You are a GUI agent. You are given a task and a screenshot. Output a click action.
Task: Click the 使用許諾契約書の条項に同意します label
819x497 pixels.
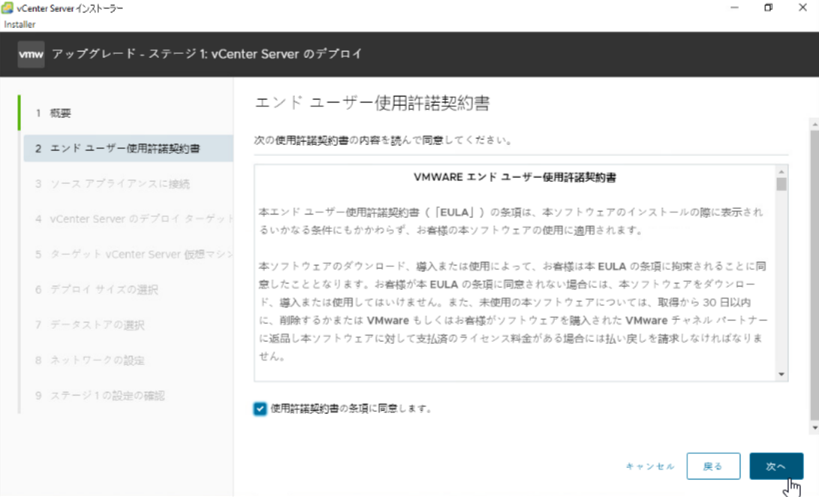[352, 408]
